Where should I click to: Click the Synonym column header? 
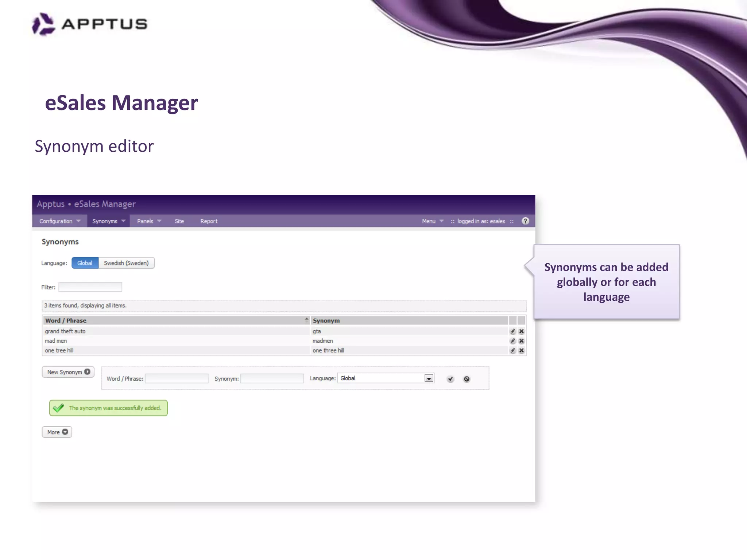(409, 320)
